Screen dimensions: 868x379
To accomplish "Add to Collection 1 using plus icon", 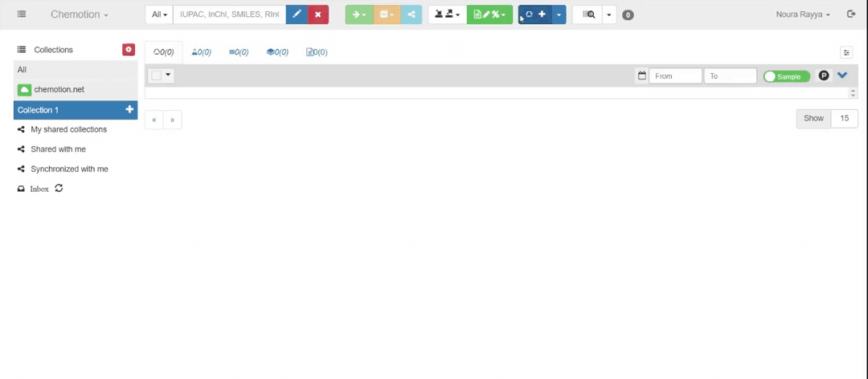I will point(129,110).
